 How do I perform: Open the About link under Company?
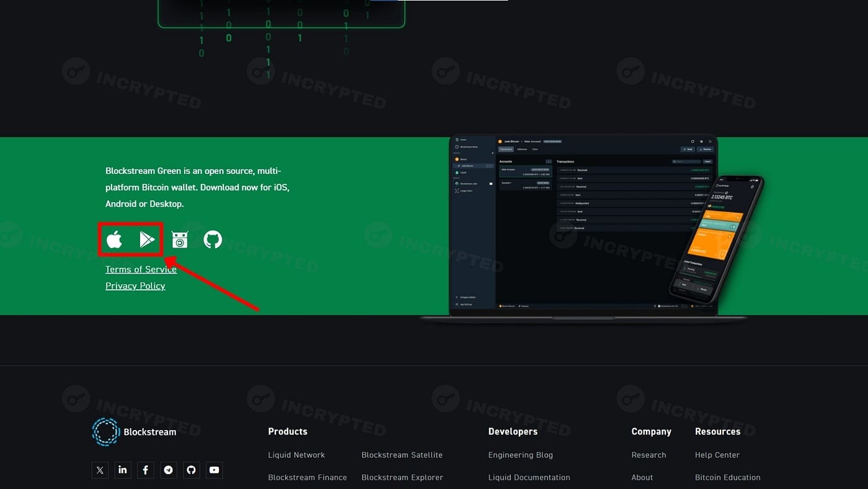click(642, 477)
